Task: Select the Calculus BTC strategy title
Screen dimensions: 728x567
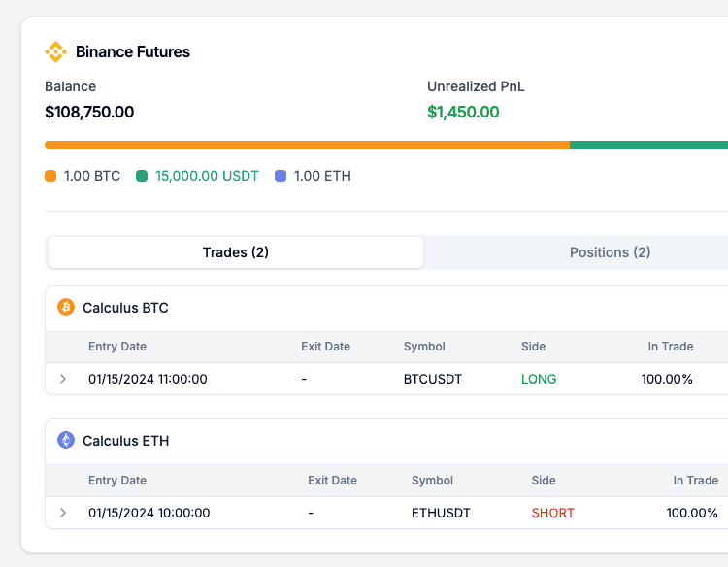Action: [125, 308]
